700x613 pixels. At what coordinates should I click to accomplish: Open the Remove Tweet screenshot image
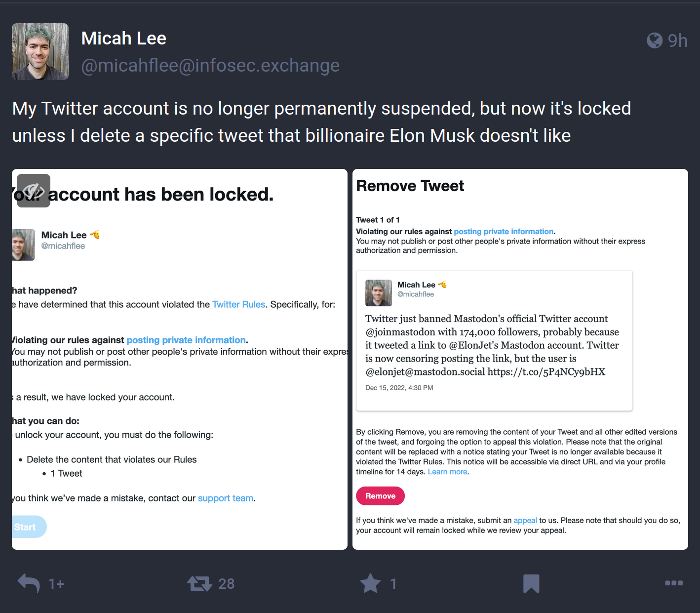[x=520, y=360]
